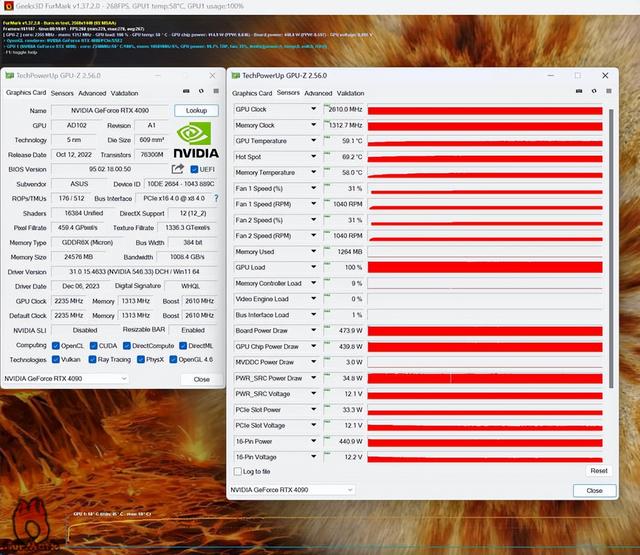Click refresh icon in left GPU-Z window

pos(201,91)
